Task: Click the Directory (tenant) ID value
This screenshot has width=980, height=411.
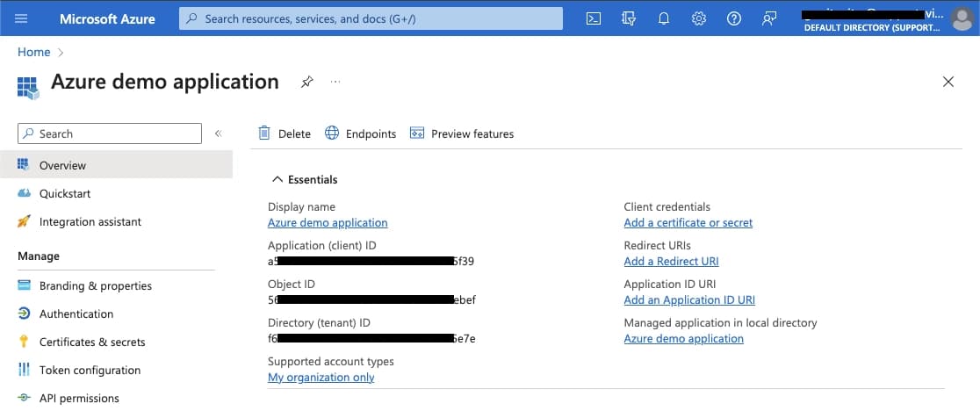Action: [x=371, y=338]
